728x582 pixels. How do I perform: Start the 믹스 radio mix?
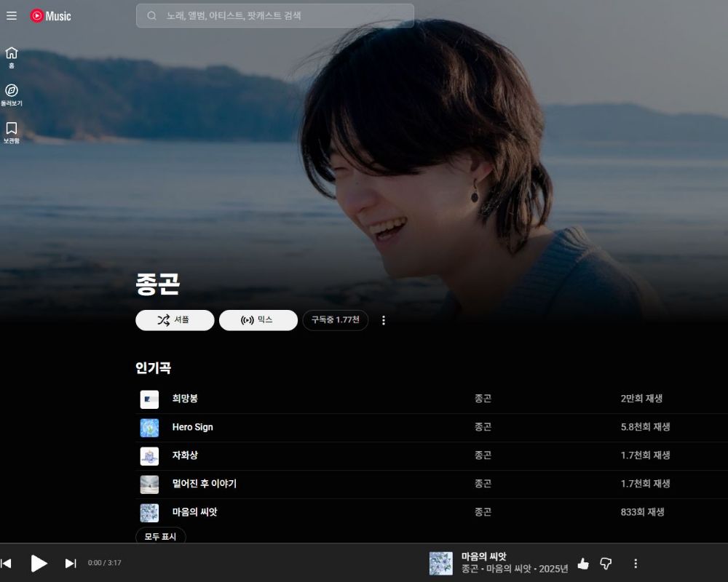pos(258,320)
